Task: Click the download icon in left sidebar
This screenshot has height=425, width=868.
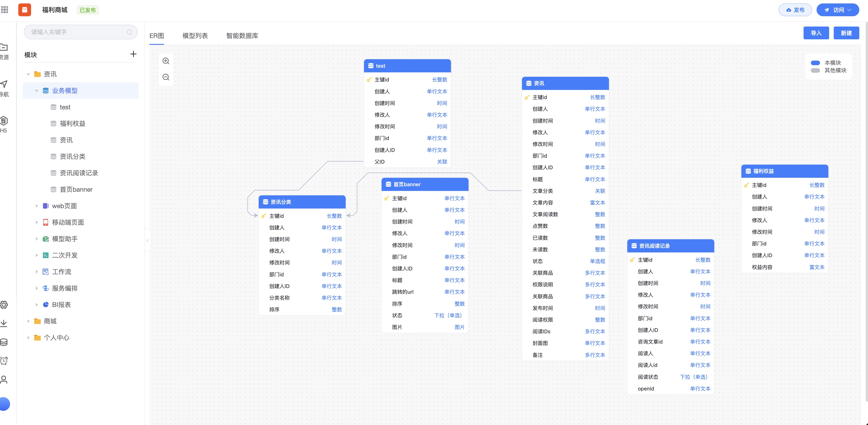Action: coord(4,323)
